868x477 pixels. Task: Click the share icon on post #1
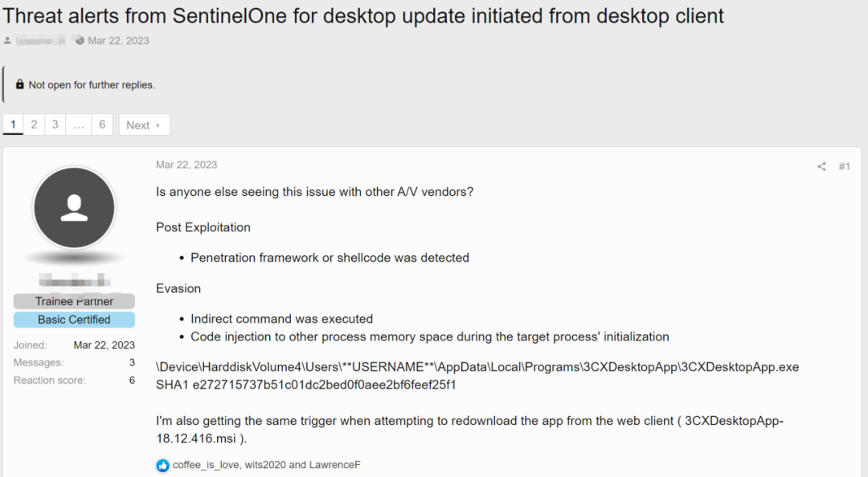pos(821,166)
